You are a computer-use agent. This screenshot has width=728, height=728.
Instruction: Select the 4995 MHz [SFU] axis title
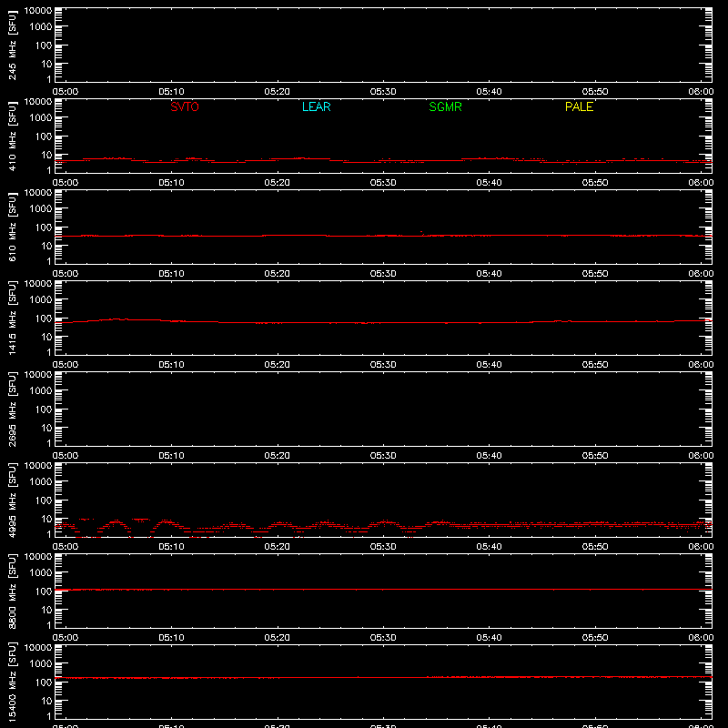point(13,500)
